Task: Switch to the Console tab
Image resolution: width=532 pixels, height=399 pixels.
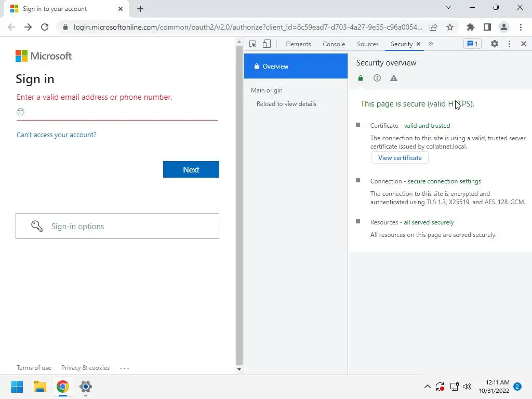Action: tap(334, 44)
